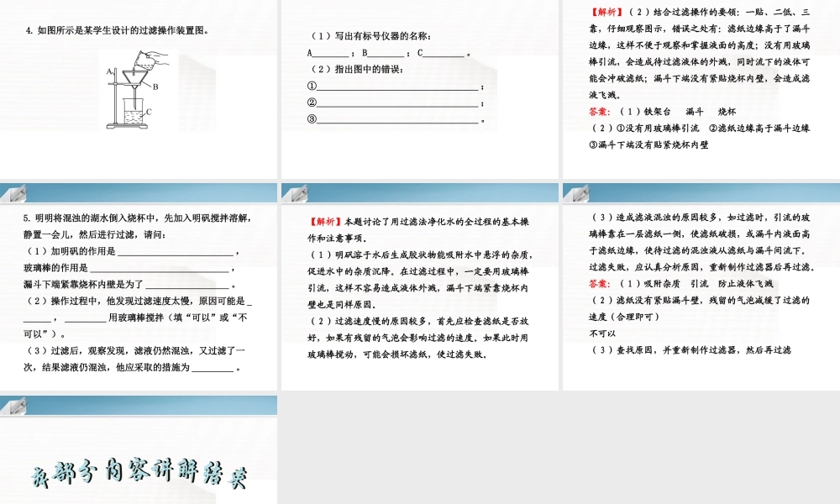Click the red 答案 label above 铁架台
This screenshot has height=504, width=840.
[600, 112]
